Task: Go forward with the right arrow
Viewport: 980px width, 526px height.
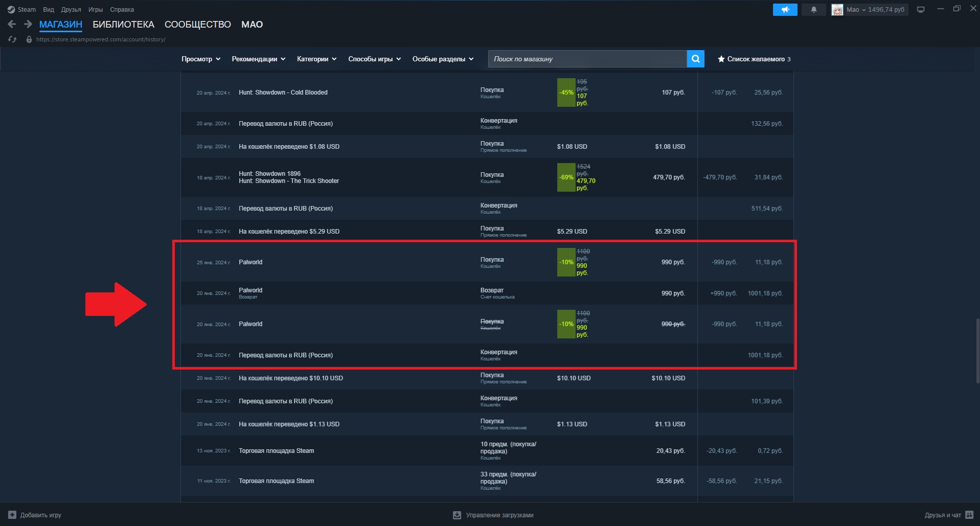Action: point(28,24)
